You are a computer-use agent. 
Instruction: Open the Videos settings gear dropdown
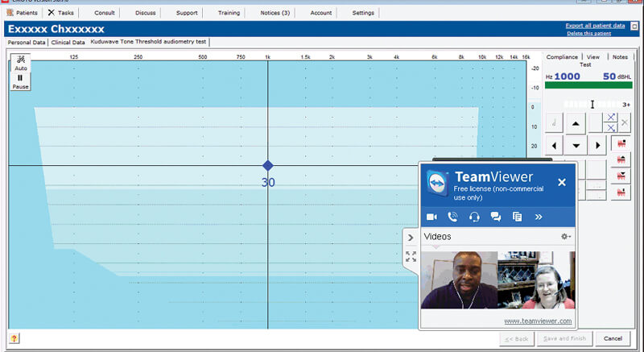pos(565,237)
